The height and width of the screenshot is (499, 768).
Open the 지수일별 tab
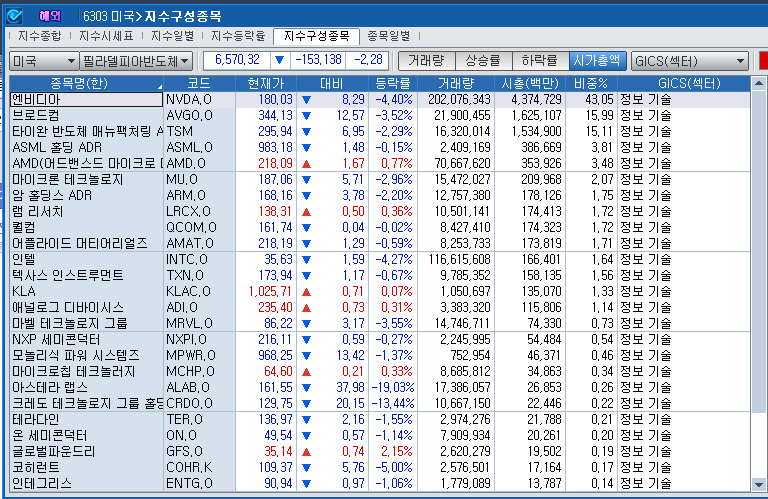[172, 36]
